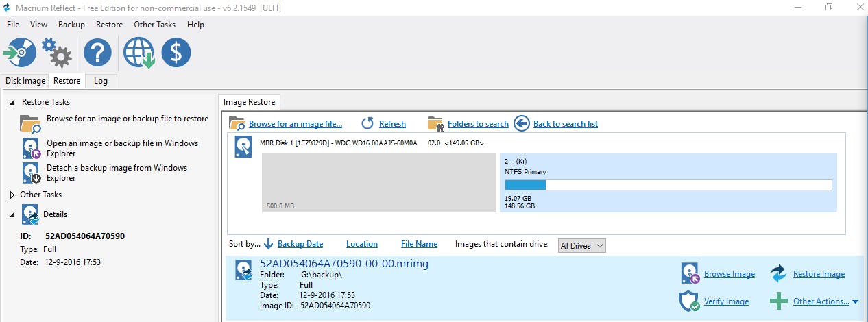Select the Restore tab
868x322 pixels.
pyautogui.click(x=67, y=81)
